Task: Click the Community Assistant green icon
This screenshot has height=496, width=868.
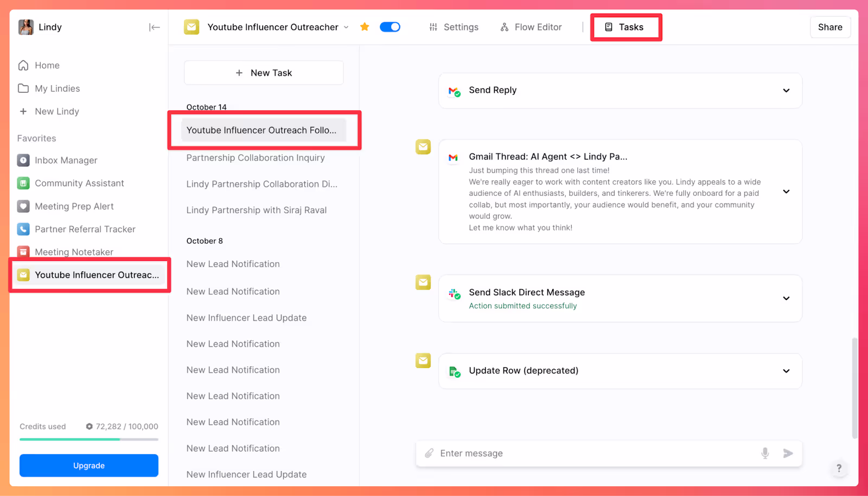Action: pyautogui.click(x=23, y=183)
